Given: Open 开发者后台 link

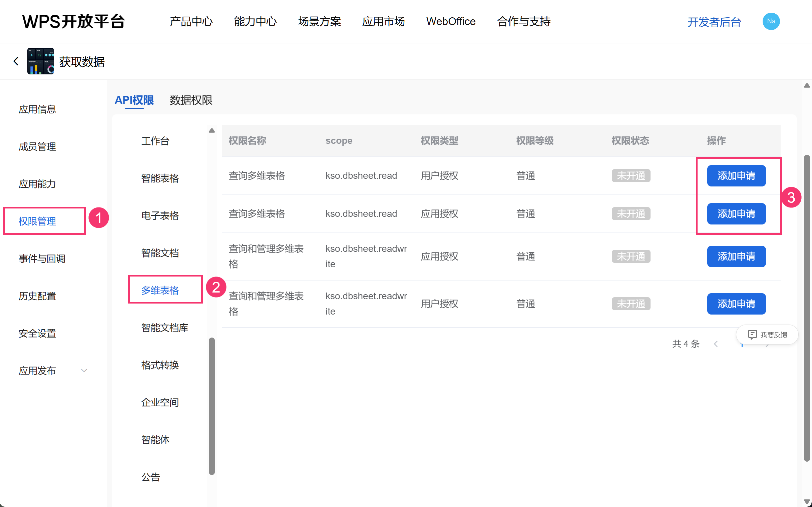Looking at the screenshot, I should tap(714, 22).
